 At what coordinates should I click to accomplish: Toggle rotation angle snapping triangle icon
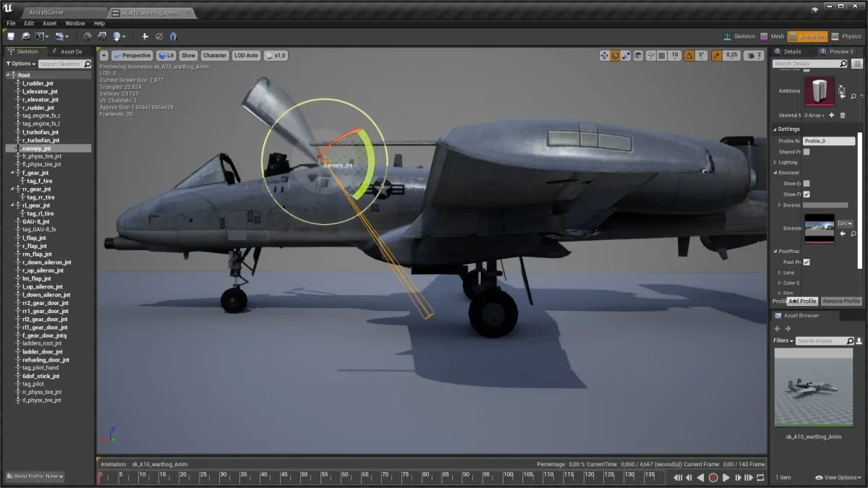[x=690, y=55]
